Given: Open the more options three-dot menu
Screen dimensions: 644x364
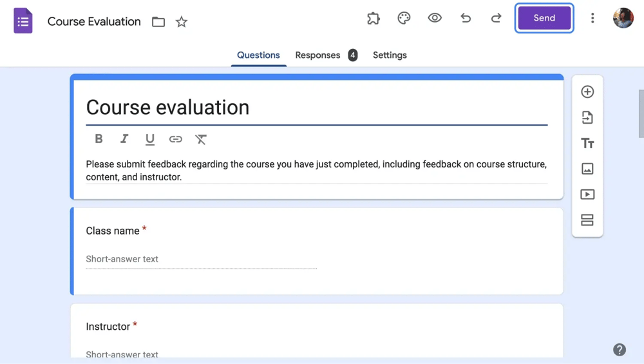Looking at the screenshot, I should click(592, 18).
